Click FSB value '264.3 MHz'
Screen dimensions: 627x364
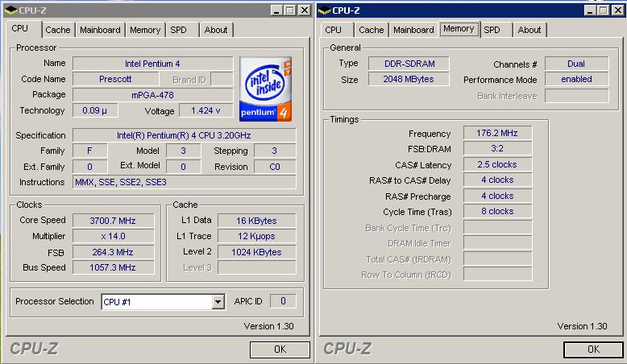point(113,252)
